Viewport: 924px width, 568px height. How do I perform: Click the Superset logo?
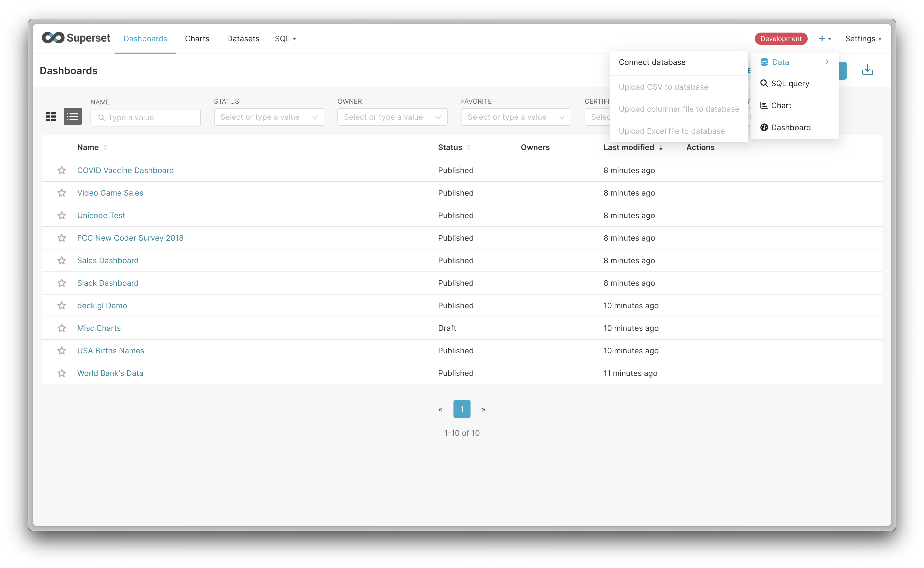click(76, 38)
